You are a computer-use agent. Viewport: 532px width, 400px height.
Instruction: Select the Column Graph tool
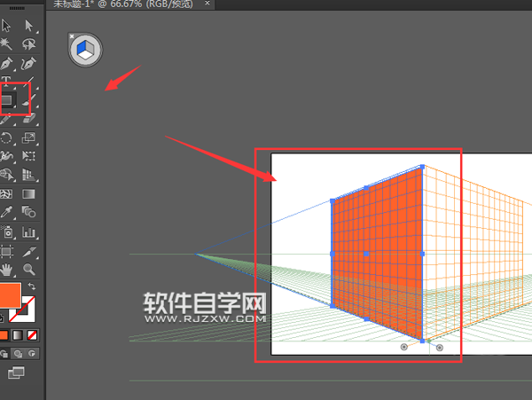click(29, 232)
